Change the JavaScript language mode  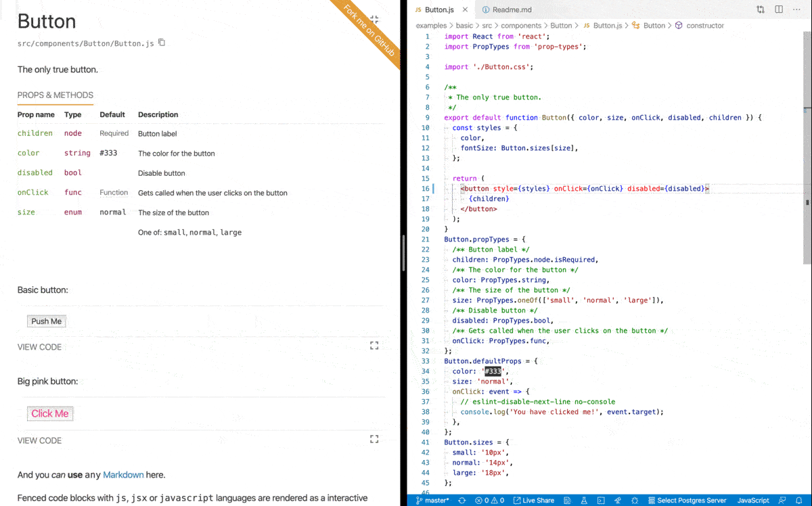pyautogui.click(x=752, y=500)
